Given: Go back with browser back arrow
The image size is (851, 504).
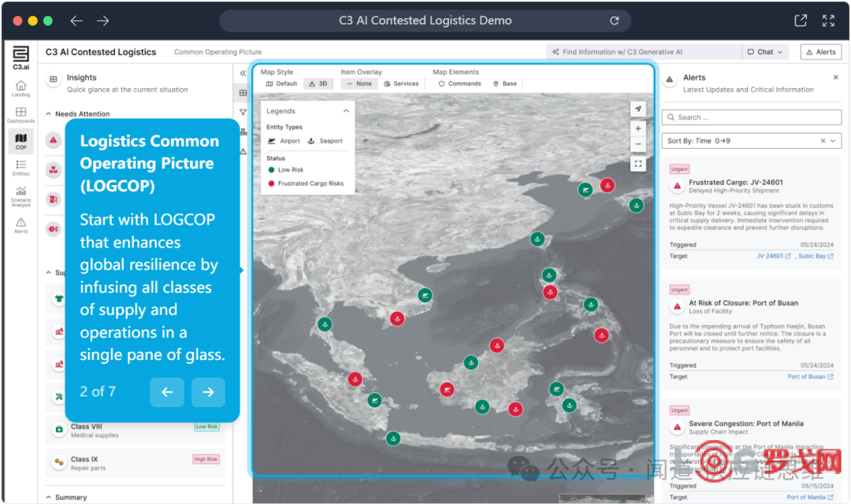Looking at the screenshot, I should click(x=76, y=20).
